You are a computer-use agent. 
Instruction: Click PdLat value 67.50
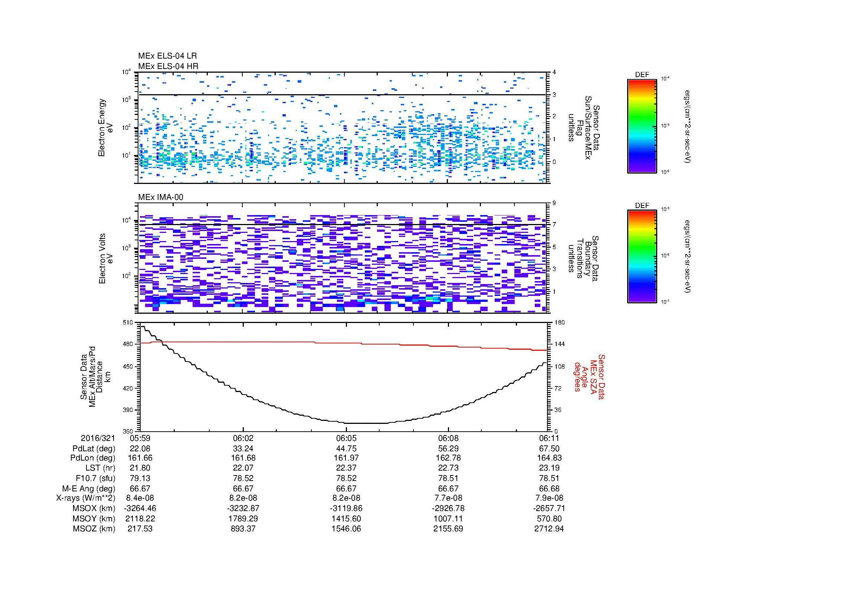[549, 449]
